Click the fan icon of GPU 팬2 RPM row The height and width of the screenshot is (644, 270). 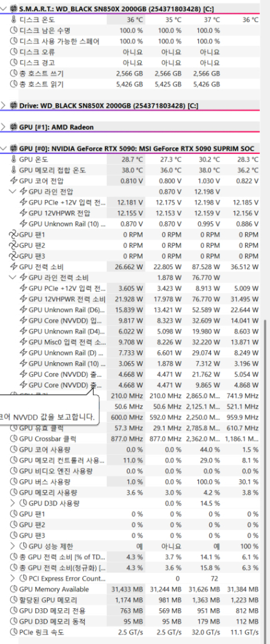coord(13,245)
